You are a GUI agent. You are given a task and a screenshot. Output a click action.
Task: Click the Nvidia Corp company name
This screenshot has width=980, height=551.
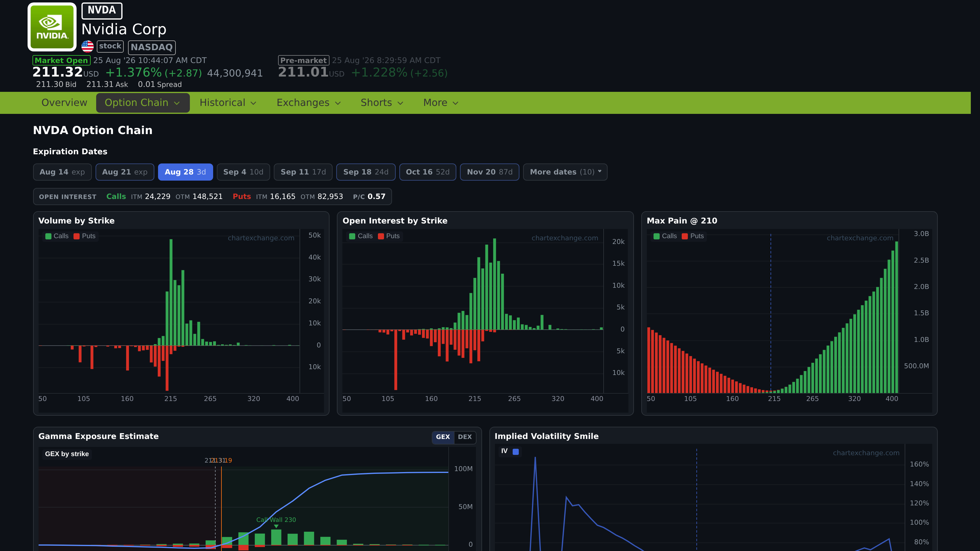pos(124,29)
